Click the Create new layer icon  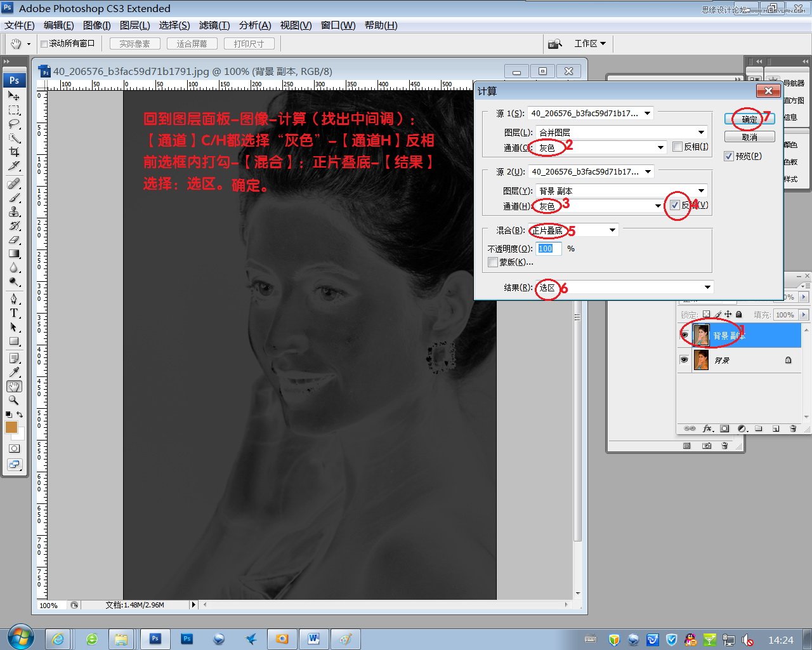point(775,428)
